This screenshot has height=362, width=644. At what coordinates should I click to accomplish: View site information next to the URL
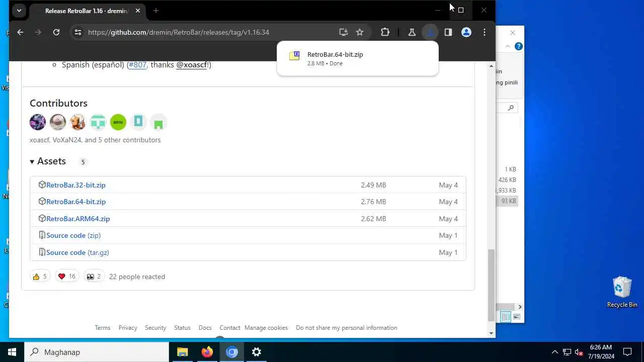point(78,32)
